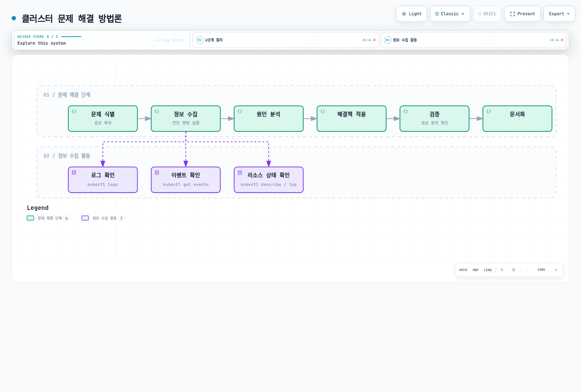Image resolution: width=581 pixels, height=392 pixels.
Task: Click the sun icon in Light button
Action: (x=404, y=14)
